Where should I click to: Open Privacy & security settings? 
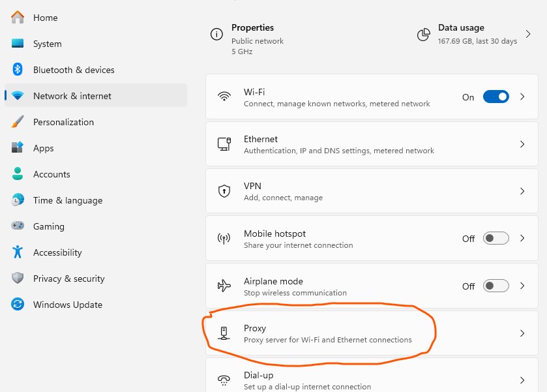[x=68, y=279]
